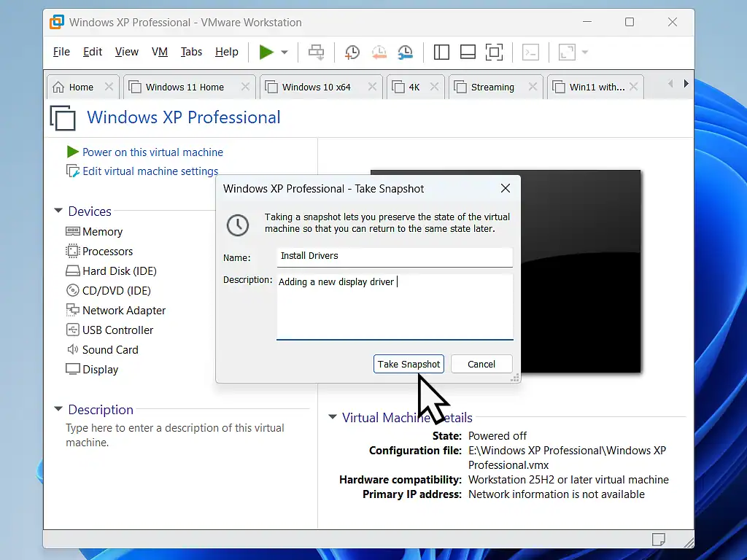
Task: Click Edit virtual machine settings link
Action: [150, 171]
